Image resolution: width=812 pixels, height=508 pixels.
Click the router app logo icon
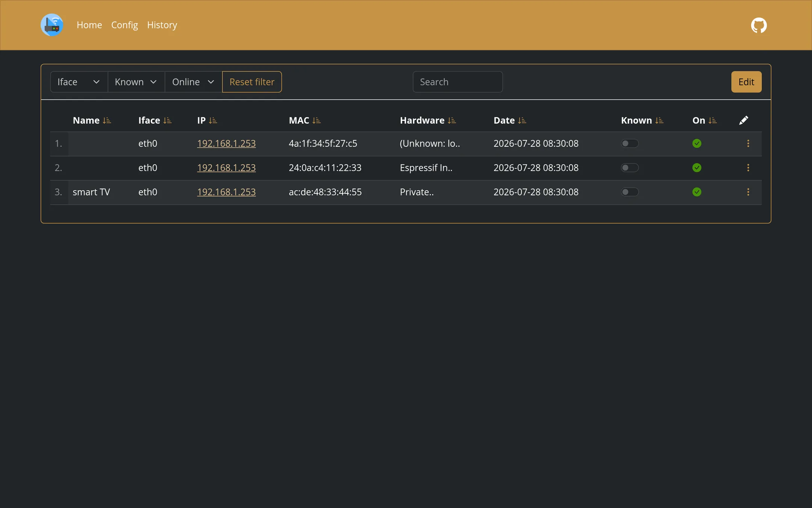pos(52,25)
